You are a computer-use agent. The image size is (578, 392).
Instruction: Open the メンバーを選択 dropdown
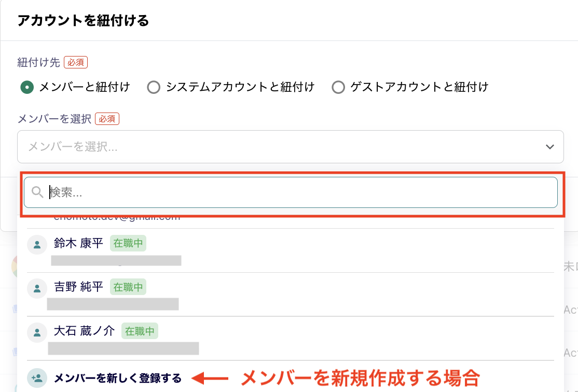[x=290, y=147]
